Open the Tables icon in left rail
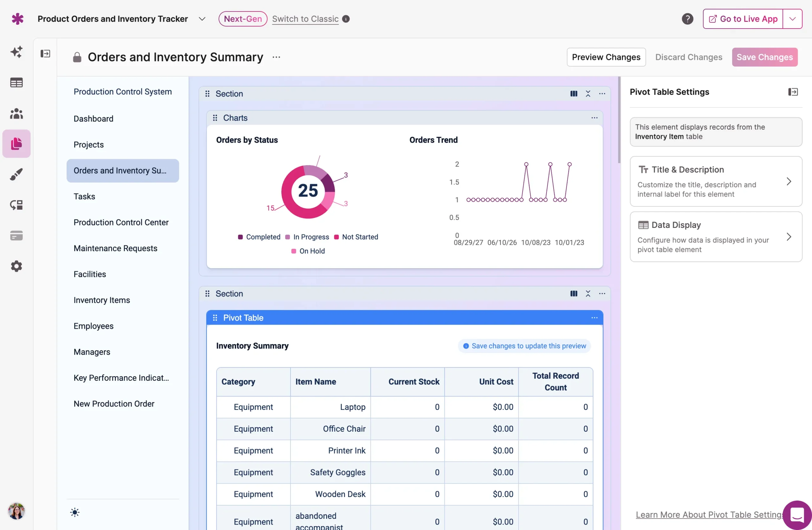Screen dimensions: 812x530 [x=16, y=82]
